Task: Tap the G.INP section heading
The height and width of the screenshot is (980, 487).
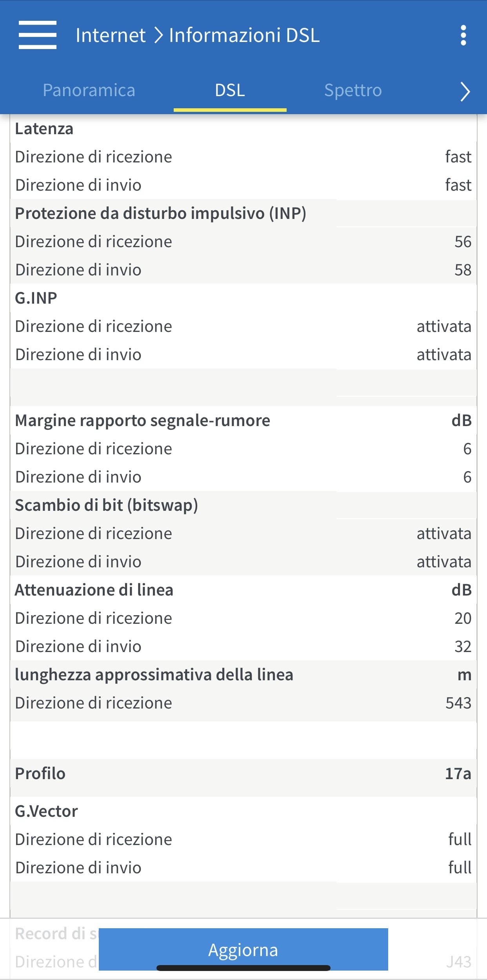Action: (36, 298)
